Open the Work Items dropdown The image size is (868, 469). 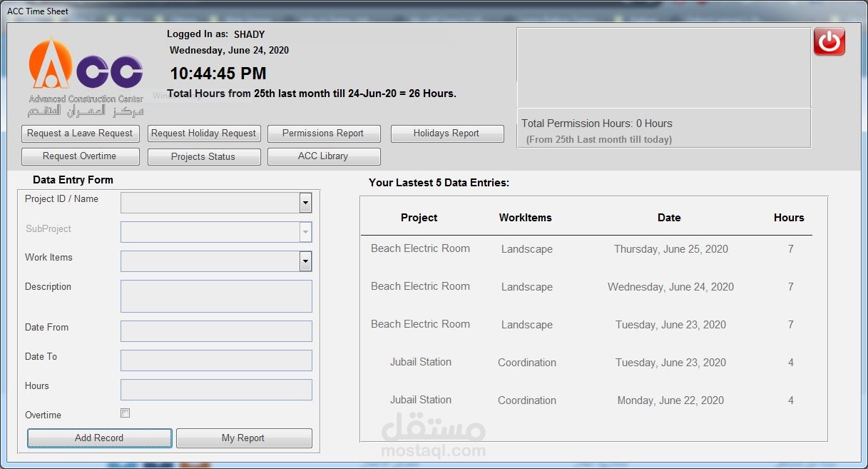pyautogui.click(x=305, y=261)
